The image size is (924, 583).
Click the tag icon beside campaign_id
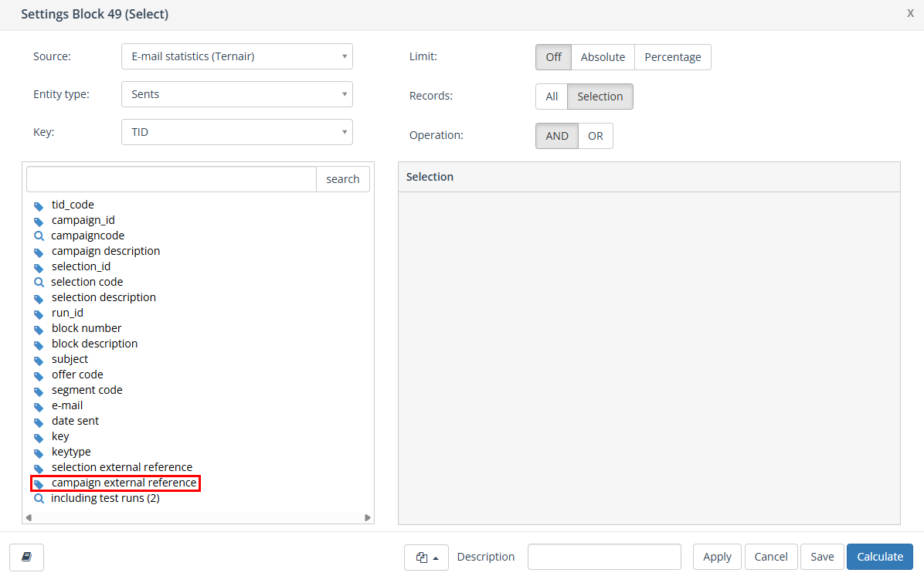click(39, 222)
